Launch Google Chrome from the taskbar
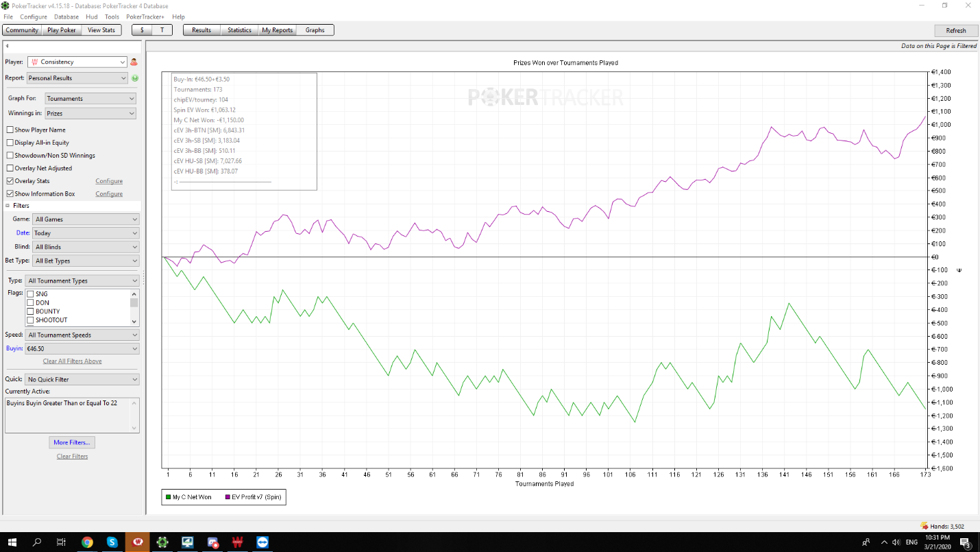The height and width of the screenshot is (552, 980). click(x=87, y=542)
